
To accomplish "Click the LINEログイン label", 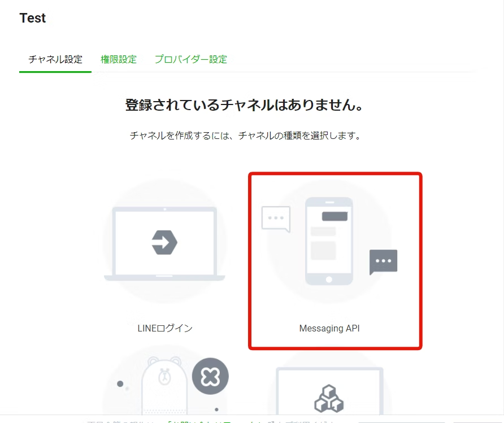I will tap(165, 328).
